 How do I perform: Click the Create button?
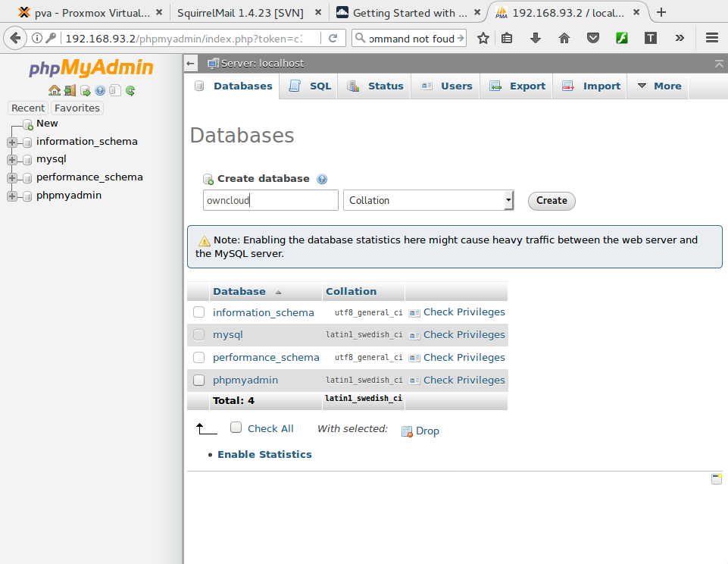coord(551,201)
